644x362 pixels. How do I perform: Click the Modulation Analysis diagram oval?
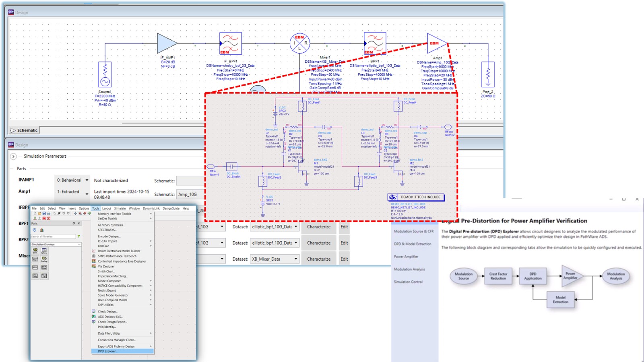616,276
